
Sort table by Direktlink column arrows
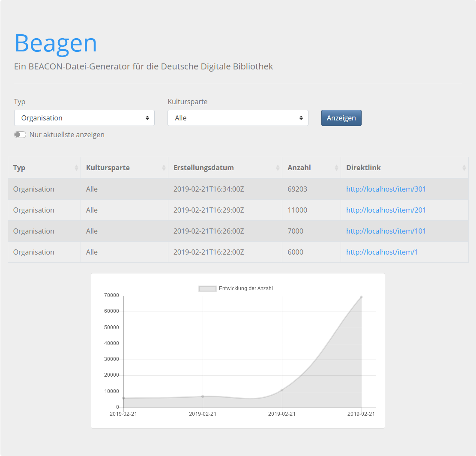coord(464,168)
